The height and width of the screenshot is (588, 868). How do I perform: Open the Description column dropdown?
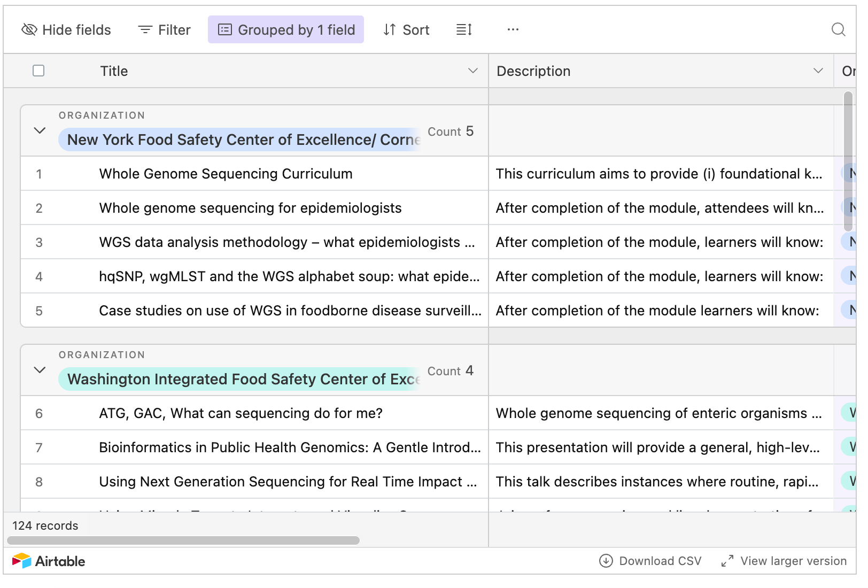(817, 71)
